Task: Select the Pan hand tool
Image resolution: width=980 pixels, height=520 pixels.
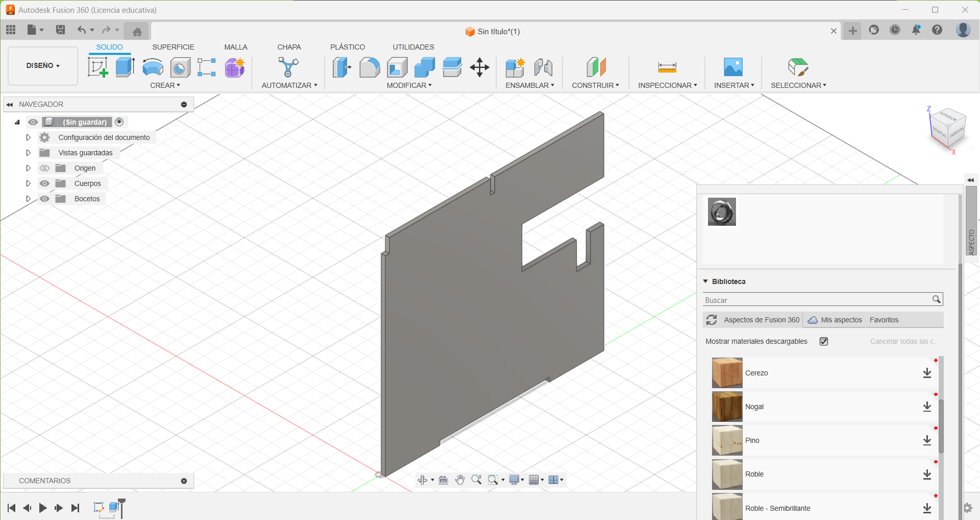Action: point(460,480)
